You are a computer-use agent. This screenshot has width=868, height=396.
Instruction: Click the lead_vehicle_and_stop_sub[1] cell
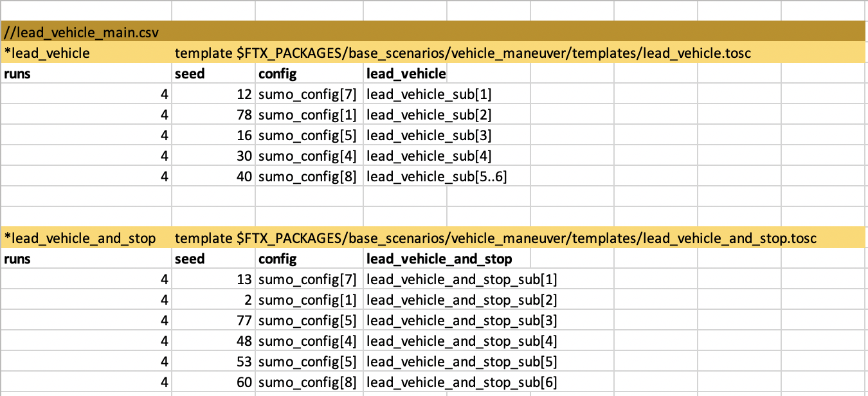point(462,280)
